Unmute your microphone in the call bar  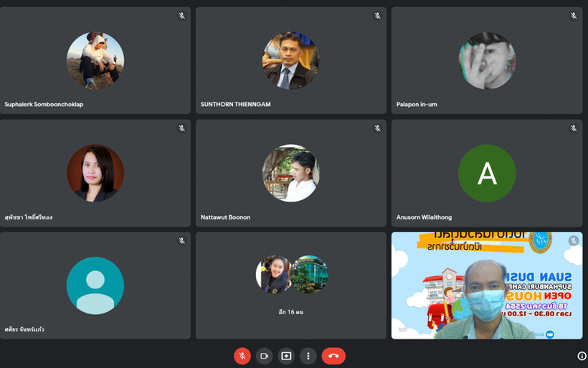point(242,356)
